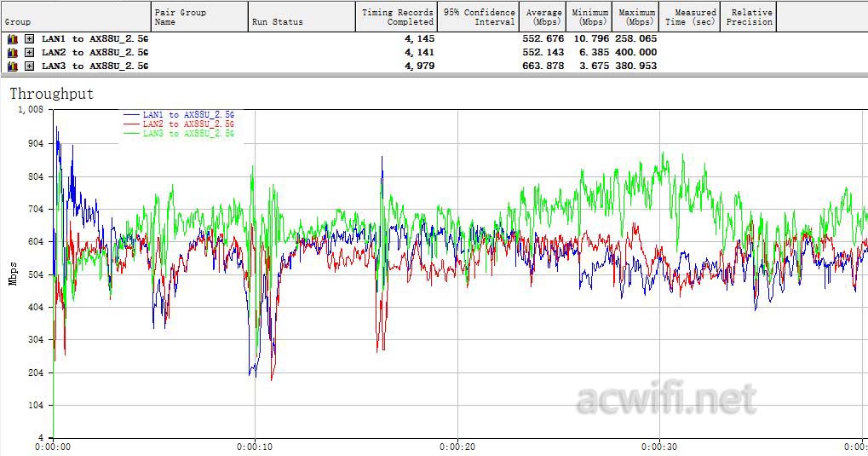Click 95% Confidence Interval column header

(479, 17)
